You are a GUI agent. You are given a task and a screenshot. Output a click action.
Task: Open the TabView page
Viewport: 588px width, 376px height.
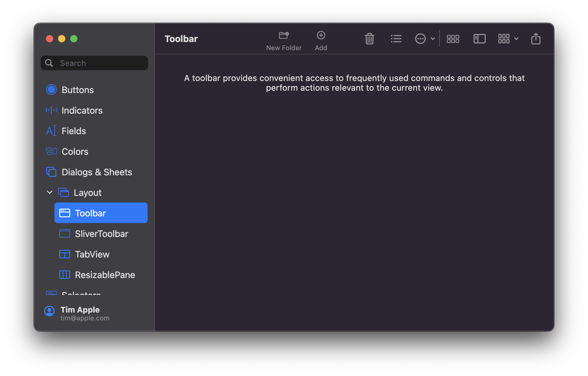coord(92,254)
